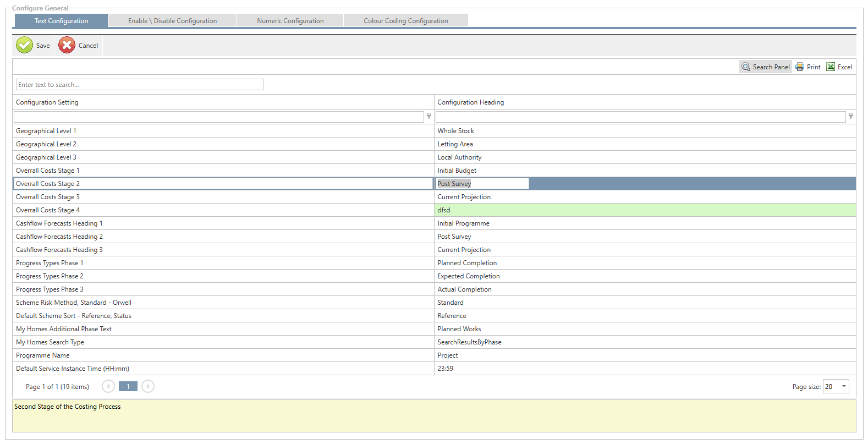868x444 pixels.
Task: Go to next page arrow
Action: [x=148, y=386]
